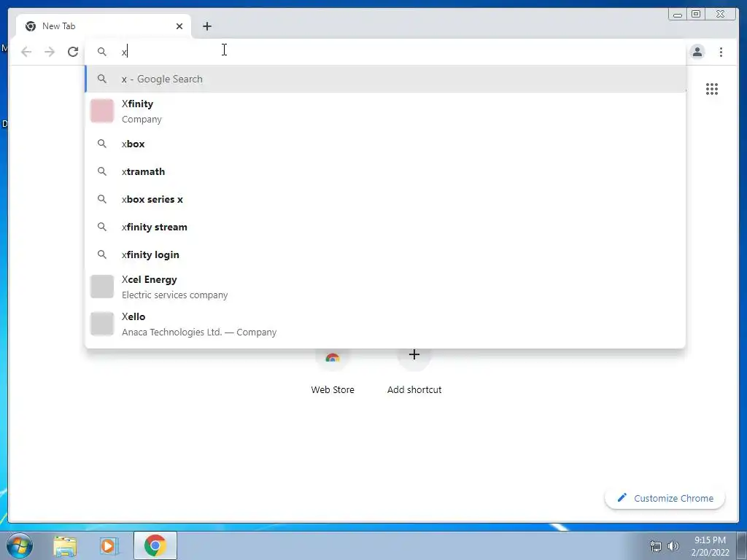Click magnifier icon beside 'xfinity login'
The image size is (747, 560).
point(102,254)
